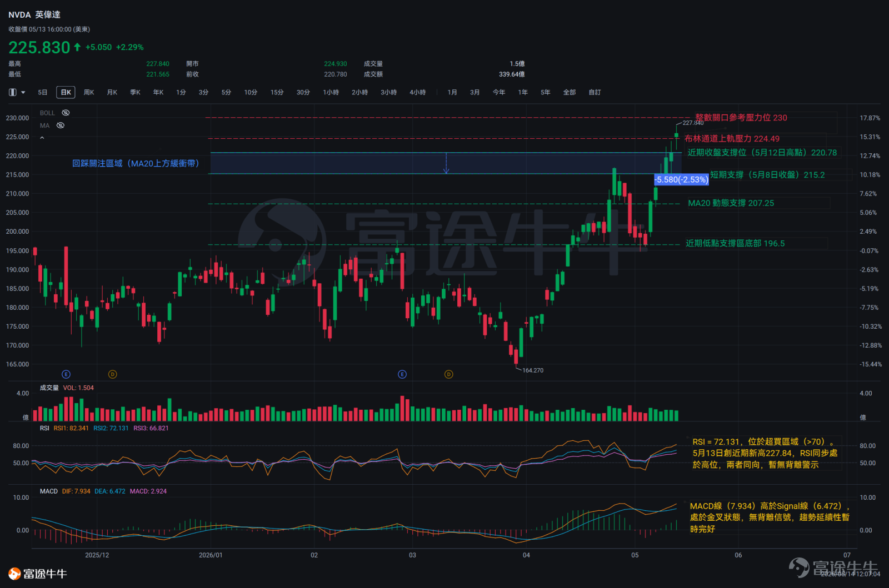
Task: Click the 227.840 high price label
Action: click(693, 123)
